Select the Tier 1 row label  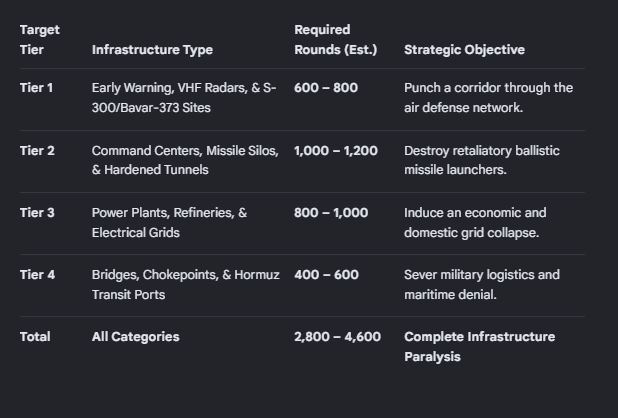[x=36, y=87]
